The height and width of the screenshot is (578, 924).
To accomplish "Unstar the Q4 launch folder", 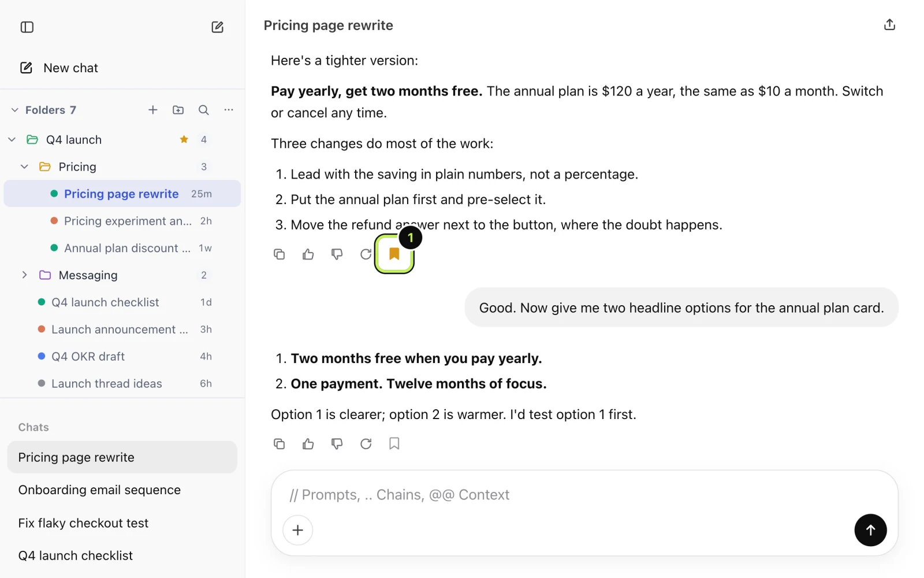I will click(x=184, y=139).
